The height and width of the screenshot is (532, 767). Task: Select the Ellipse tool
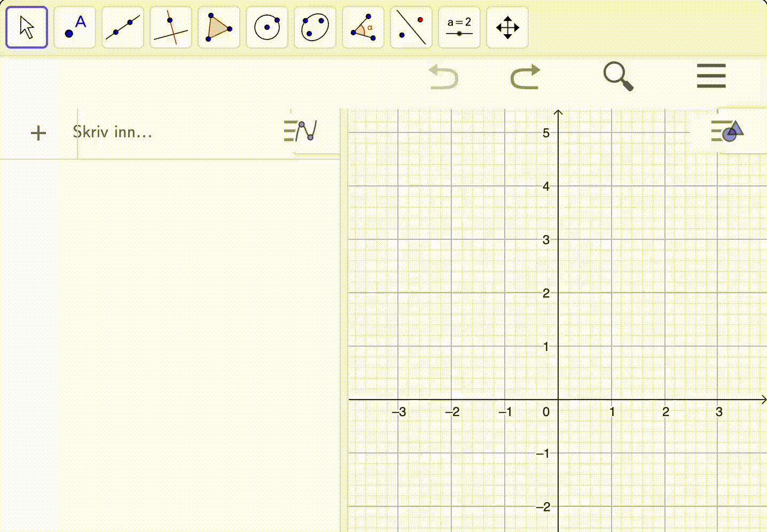(315, 27)
